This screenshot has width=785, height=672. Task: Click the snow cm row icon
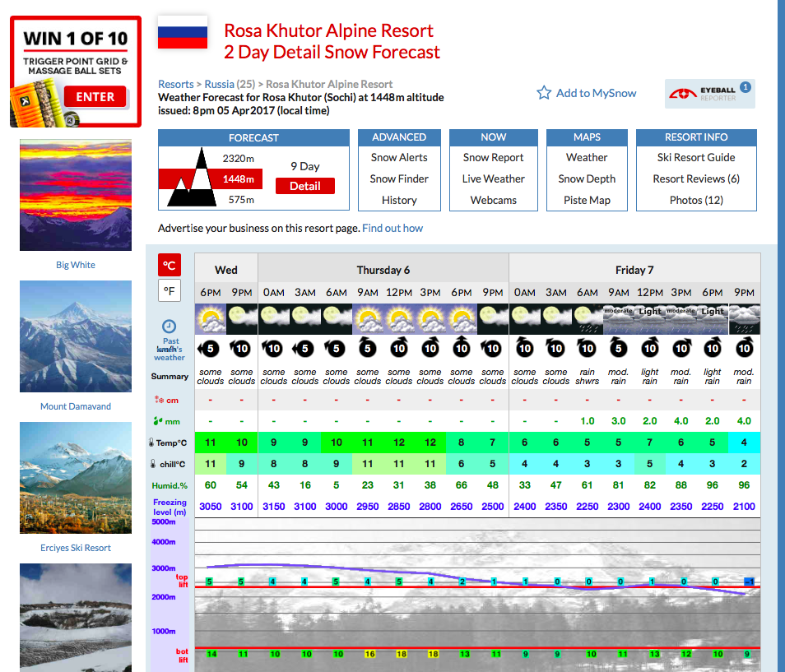click(x=159, y=400)
